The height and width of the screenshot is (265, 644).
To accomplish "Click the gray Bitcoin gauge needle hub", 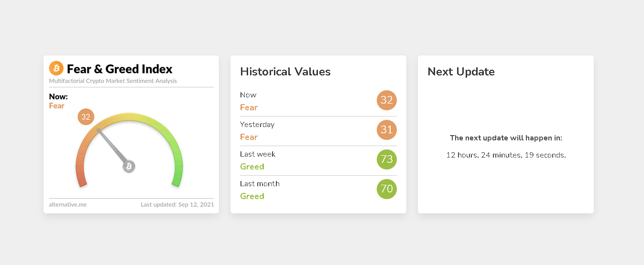I will (129, 166).
